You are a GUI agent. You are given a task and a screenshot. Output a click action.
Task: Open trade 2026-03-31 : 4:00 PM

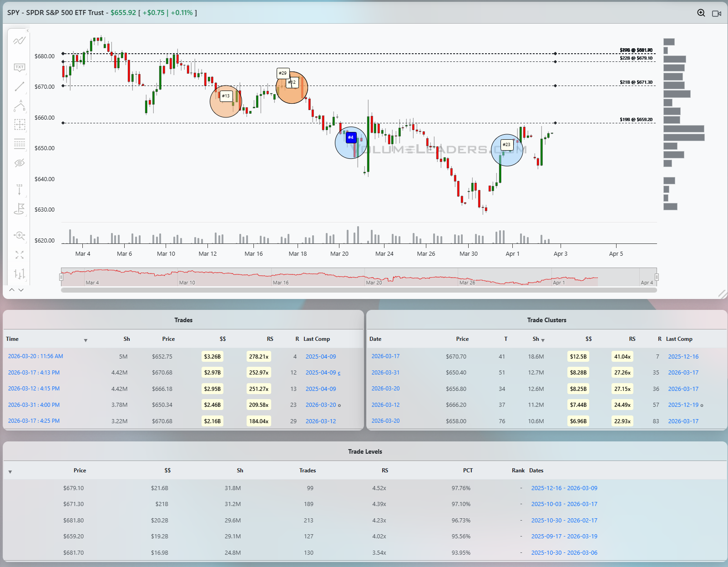click(x=34, y=405)
